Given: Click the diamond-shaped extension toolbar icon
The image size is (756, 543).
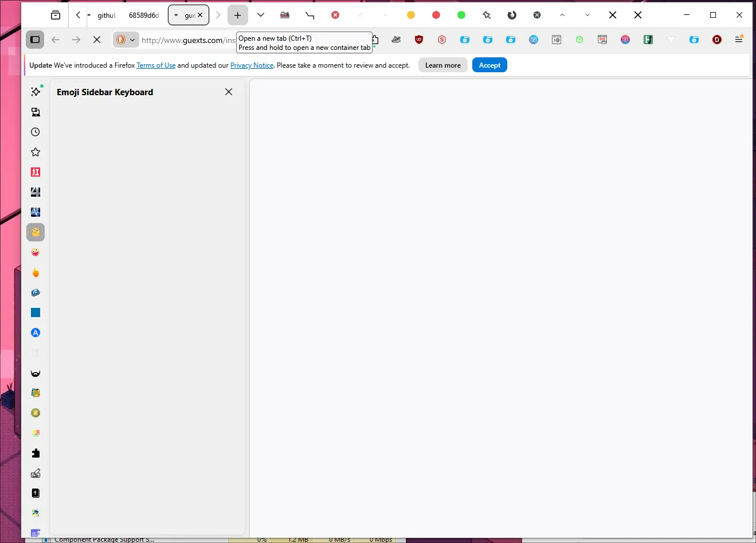Looking at the screenshot, I should click(x=671, y=40).
